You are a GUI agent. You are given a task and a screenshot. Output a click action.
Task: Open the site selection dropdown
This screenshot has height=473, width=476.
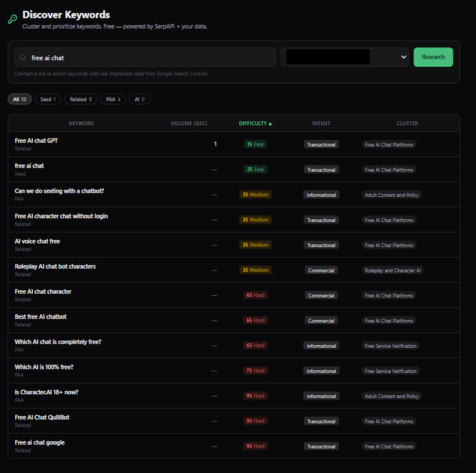coord(345,57)
